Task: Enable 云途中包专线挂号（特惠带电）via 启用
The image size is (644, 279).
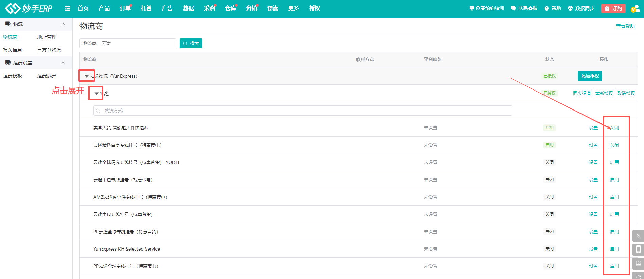Action: pos(614,180)
